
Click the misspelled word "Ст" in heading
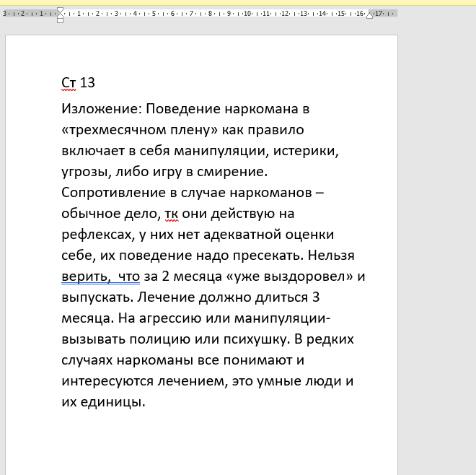click(69, 83)
